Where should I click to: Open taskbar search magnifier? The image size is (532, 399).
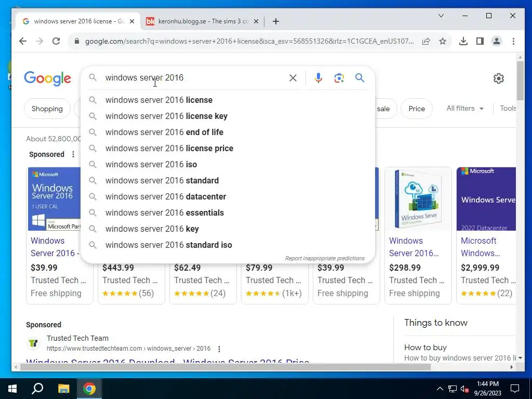[37, 389]
